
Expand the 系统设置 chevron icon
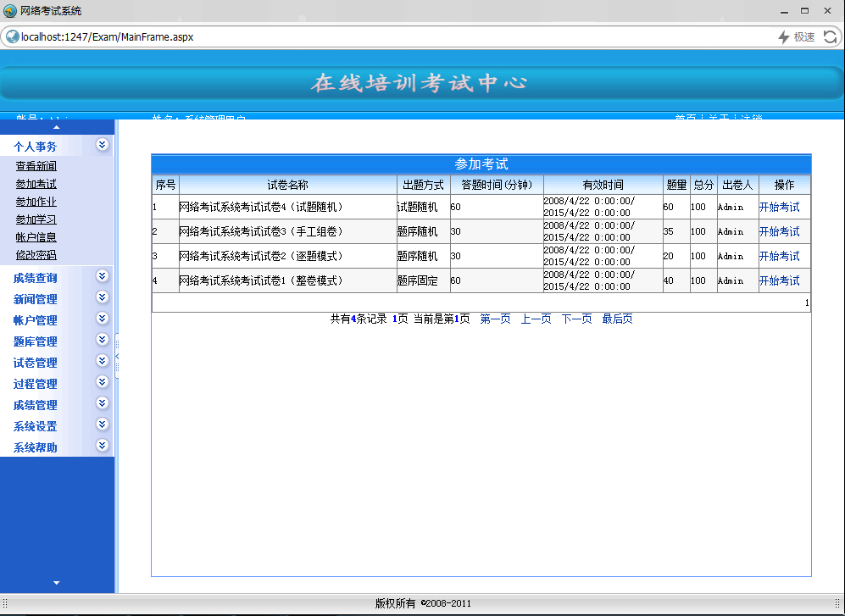tap(102, 425)
